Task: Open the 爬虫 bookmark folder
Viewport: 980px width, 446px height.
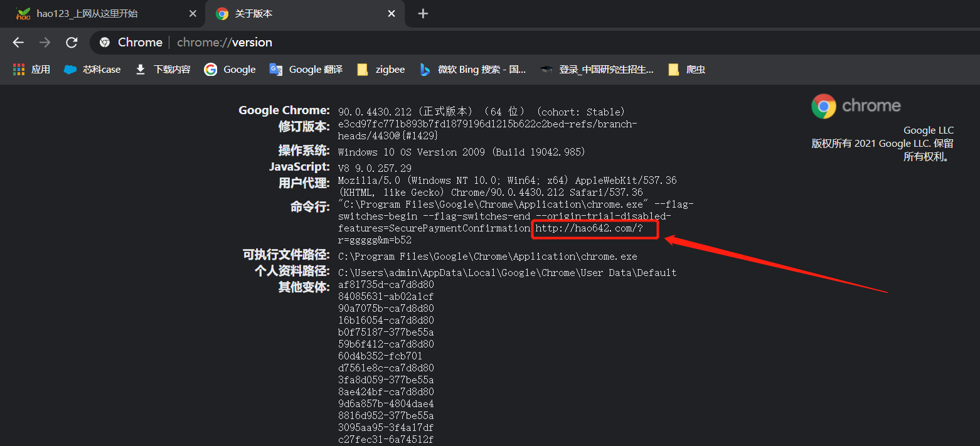Action: (x=687, y=69)
